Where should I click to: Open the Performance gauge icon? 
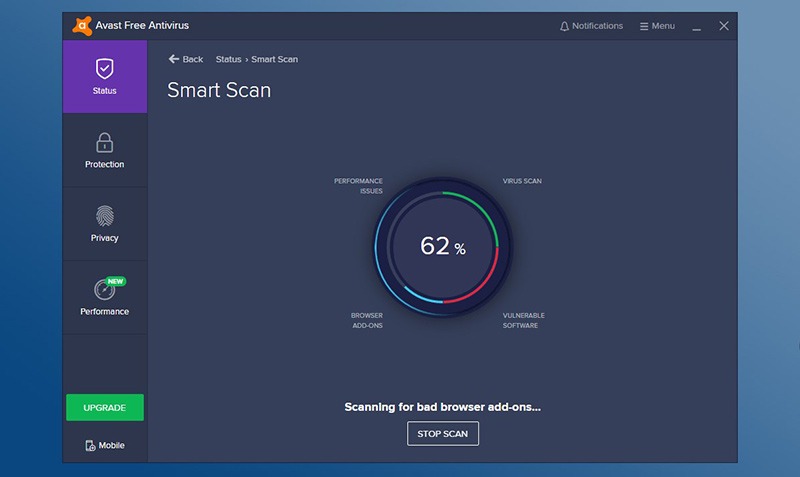click(x=104, y=290)
